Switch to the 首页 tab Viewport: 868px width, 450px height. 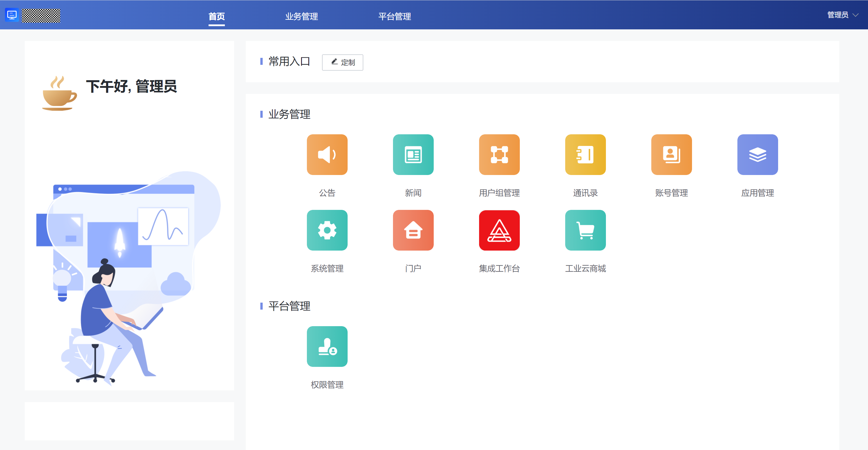[216, 16]
